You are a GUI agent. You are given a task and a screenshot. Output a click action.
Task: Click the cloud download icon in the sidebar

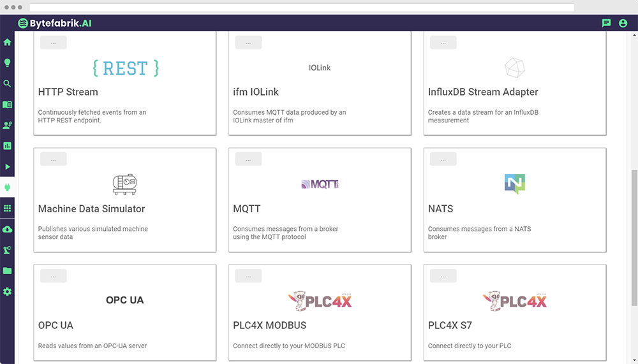point(8,229)
